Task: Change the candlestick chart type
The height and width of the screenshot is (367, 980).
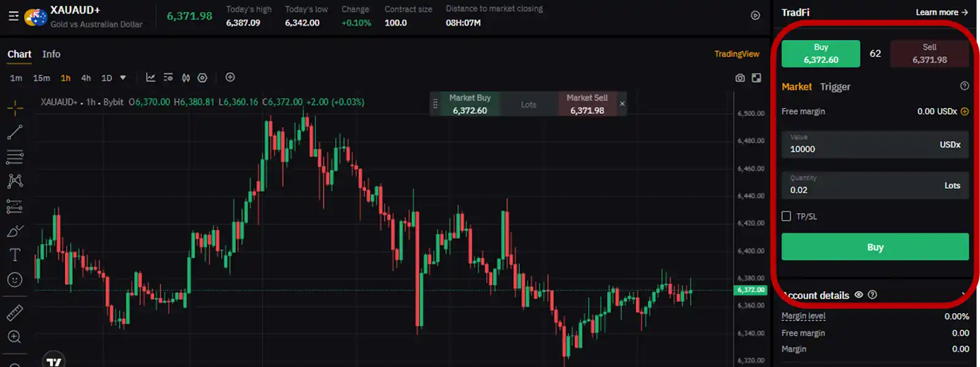Action: pos(186,78)
